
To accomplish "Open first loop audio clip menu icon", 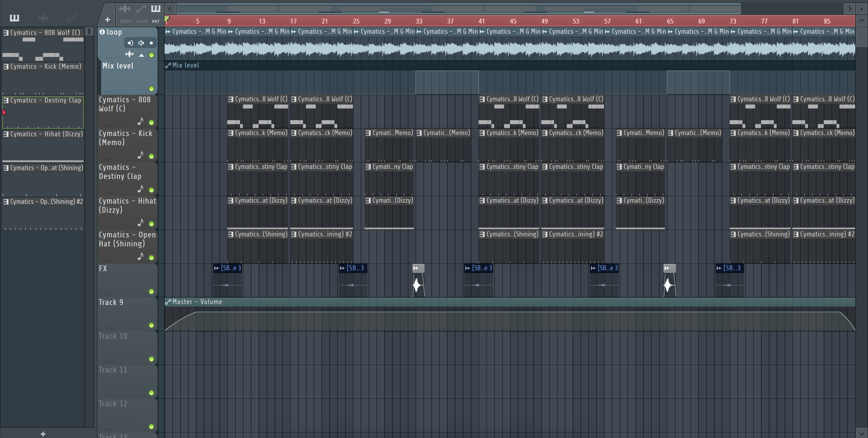I will coord(168,32).
